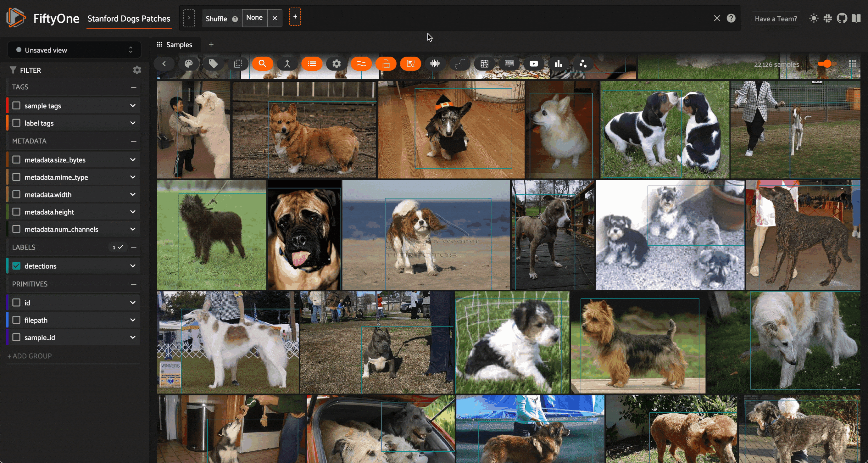Uncheck the detections label checkbox
This screenshot has width=868, height=463.
pos(16,266)
